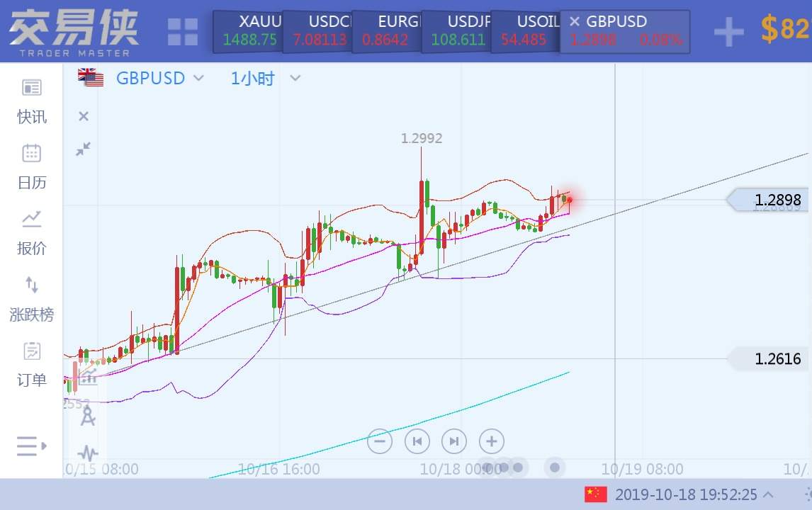Toggle the left sidebar menu expander

tap(31, 446)
